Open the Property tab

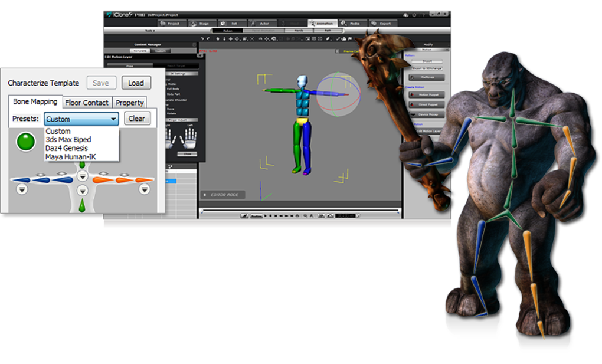(130, 103)
